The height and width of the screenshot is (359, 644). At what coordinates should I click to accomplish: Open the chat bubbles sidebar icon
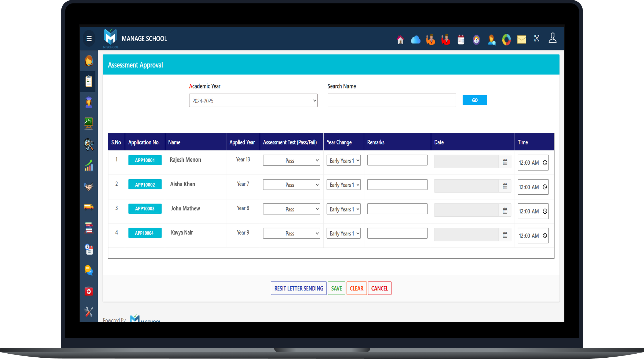pyautogui.click(x=89, y=270)
